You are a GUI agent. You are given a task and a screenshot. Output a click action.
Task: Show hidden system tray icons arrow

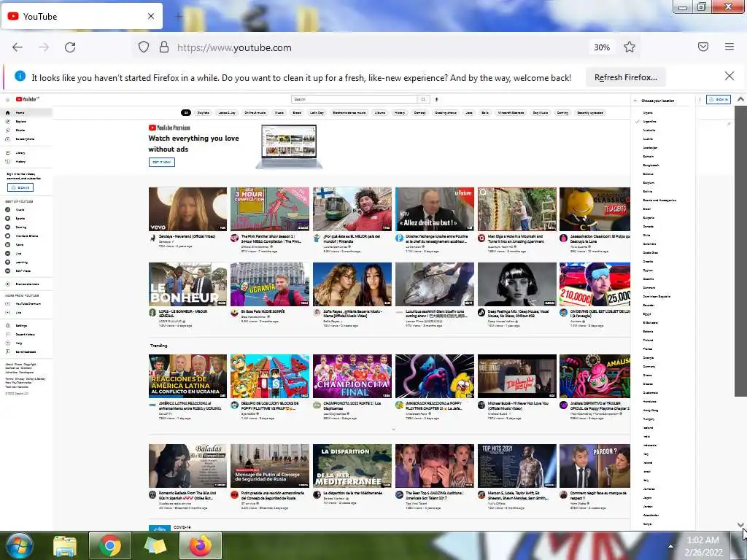click(x=670, y=546)
